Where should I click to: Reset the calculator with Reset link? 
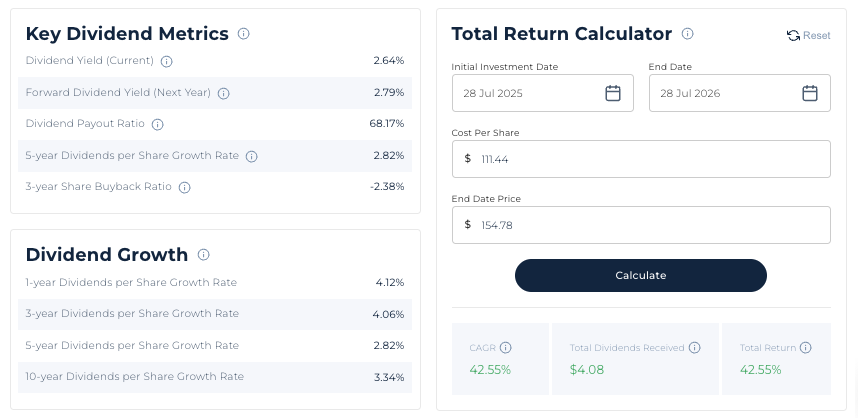click(816, 36)
